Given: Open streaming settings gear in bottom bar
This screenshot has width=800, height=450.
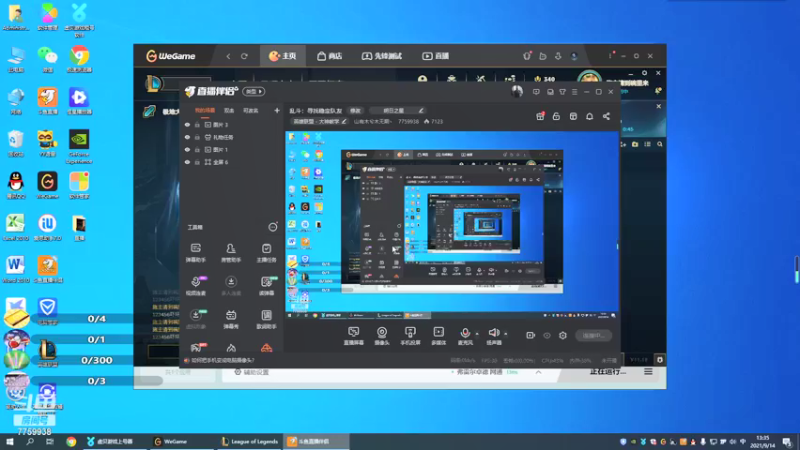Looking at the screenshot, I should point(563,336).
